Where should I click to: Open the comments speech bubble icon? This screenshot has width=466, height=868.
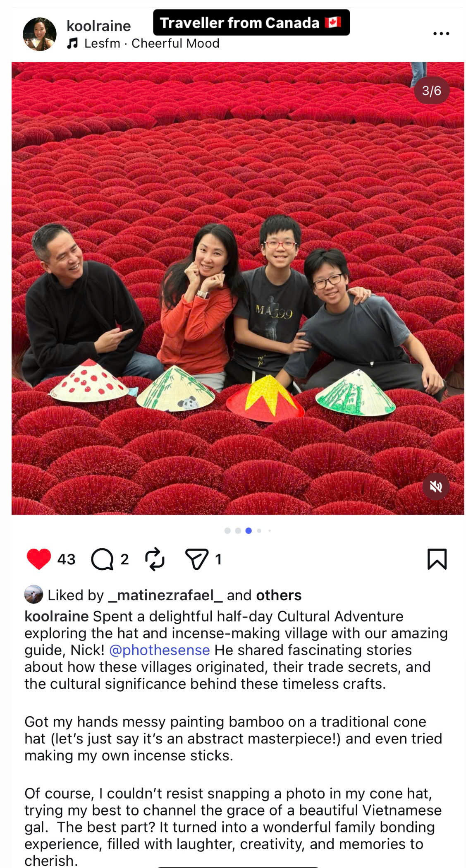[x=102, y=559]
